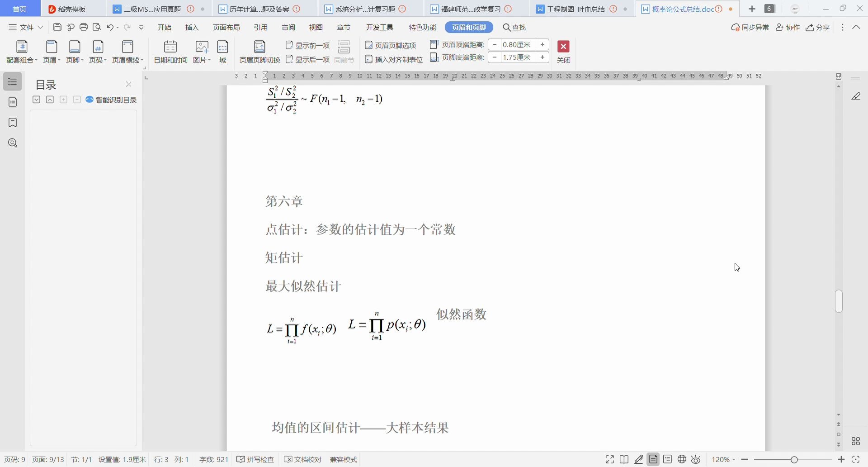Open the 页眉 header dropdown
868x467 pixels.
(52, 52)
